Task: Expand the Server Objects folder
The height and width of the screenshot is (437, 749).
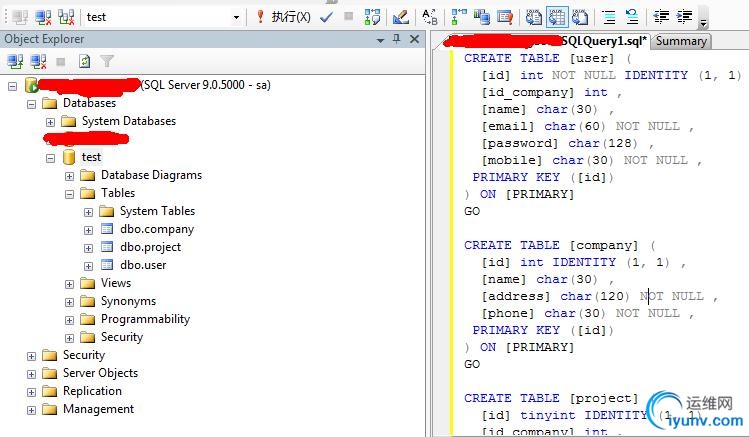Action: [32, 374]
